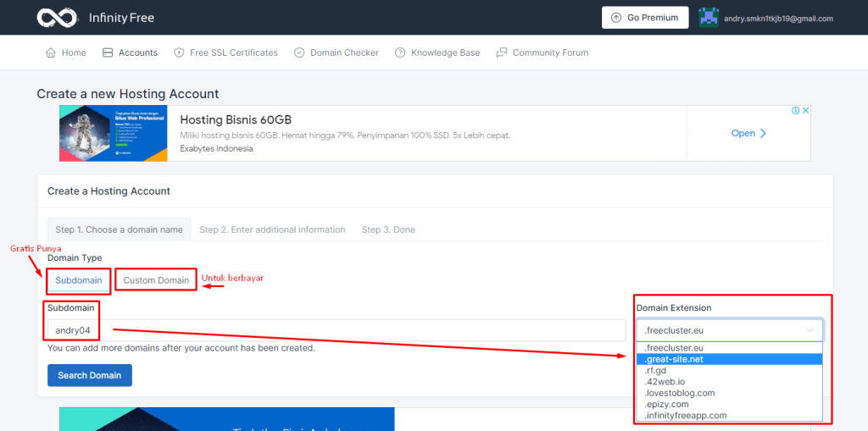
Task: Click the Go Premium button
Action: [644, 18]
